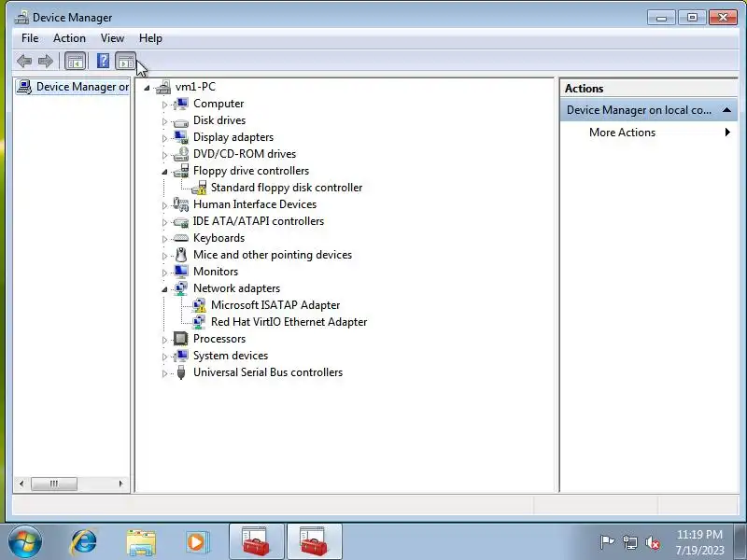Image resolution: width=747 pixels, height=560 pixels.
Task: Collapse the vm1-PC root node
Action: click(147, 88)
